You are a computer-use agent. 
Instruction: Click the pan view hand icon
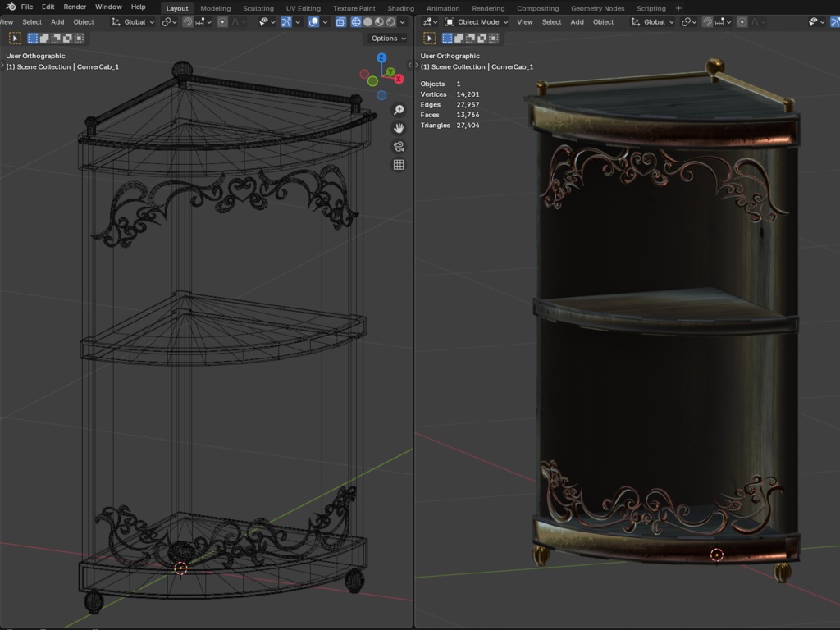[x=399, y=128]
